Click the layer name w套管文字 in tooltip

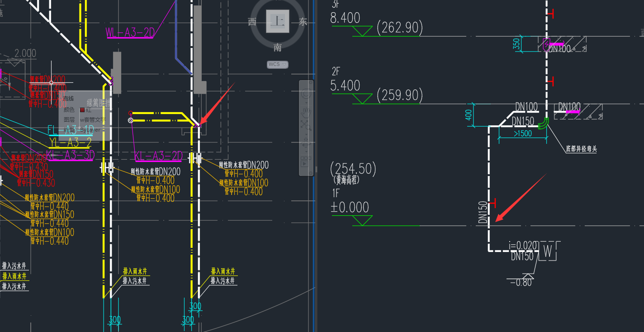pyautogui.click(x=93, y=120)
